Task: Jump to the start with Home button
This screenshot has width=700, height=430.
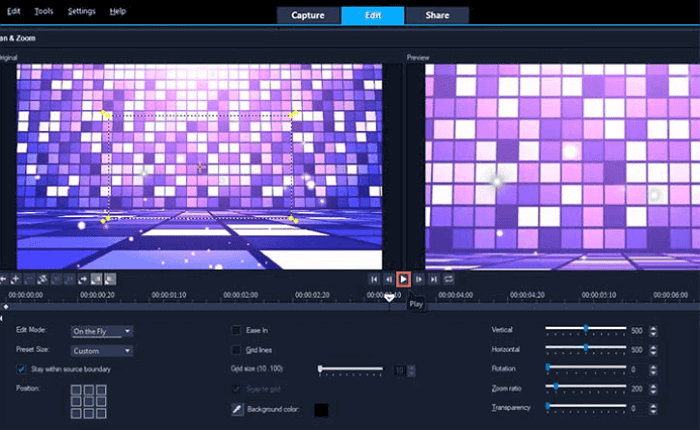Action: [x=374, y=281]
